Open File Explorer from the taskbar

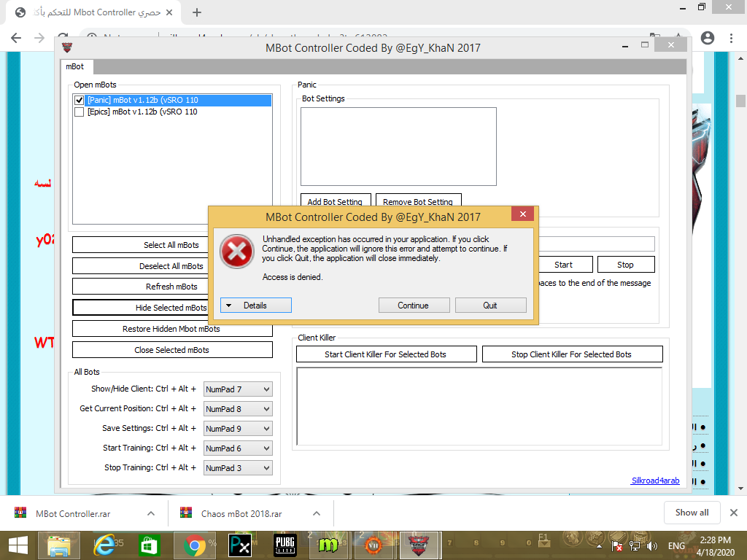tap(59, 545)
